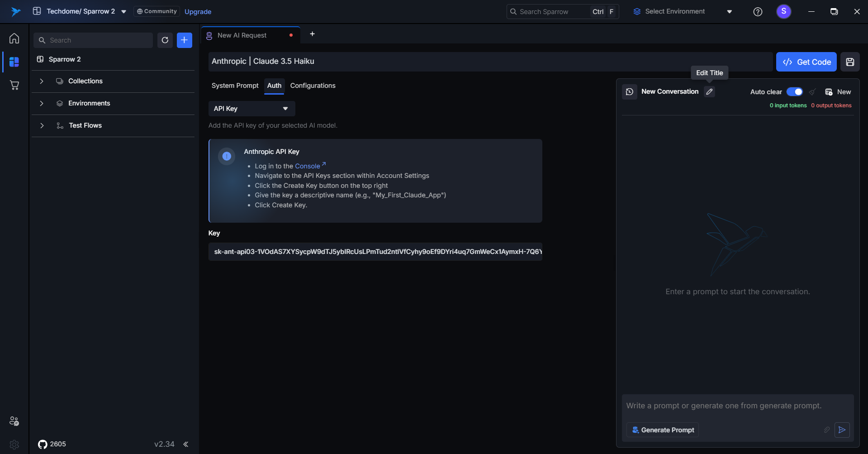
Task: Open the Select Environment dropdown
Action: click(x=683, y=12)
